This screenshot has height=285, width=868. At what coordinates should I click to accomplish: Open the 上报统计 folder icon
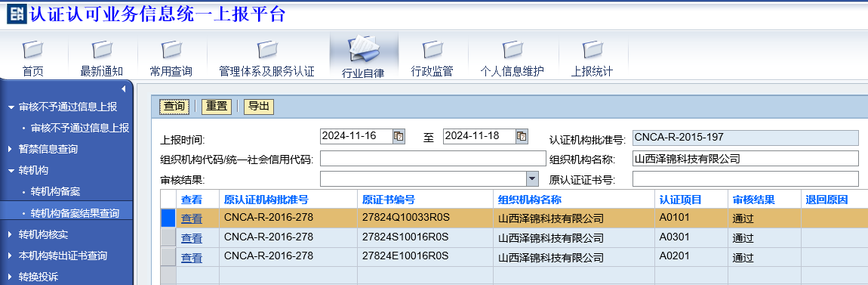[593, 50]
